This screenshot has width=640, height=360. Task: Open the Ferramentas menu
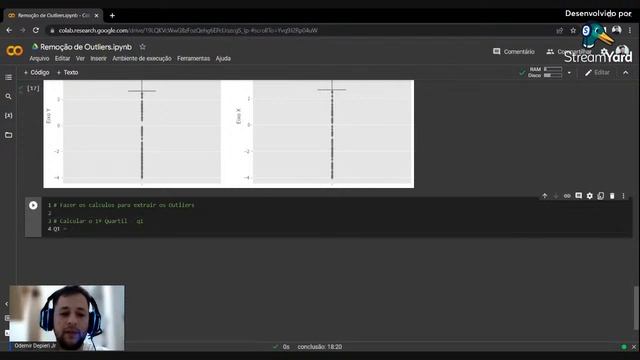[x=193, y=58]
